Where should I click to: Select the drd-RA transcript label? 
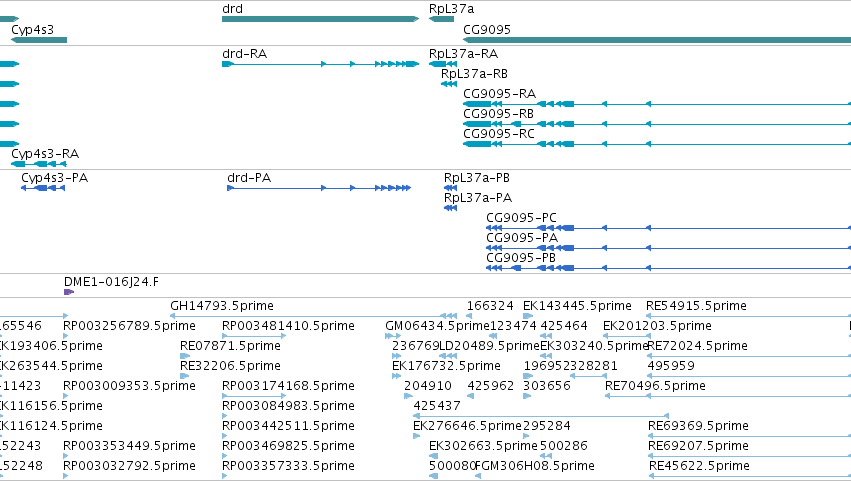(245, 54)
